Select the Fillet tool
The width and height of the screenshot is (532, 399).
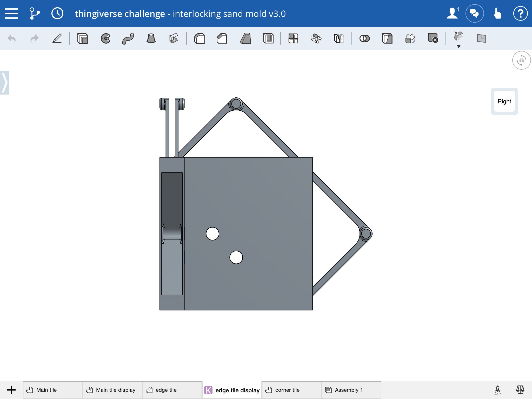click(199, 38)
